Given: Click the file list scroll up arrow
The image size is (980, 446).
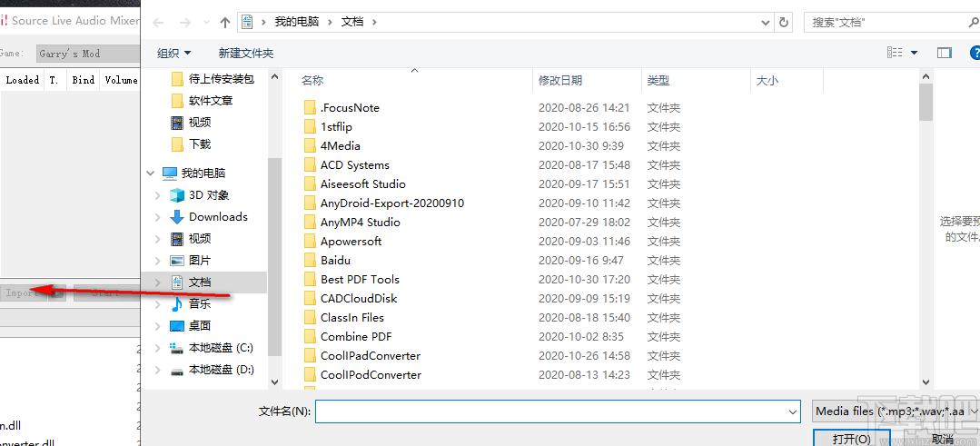Looking at the screenshot, I should tap(926, 75).
